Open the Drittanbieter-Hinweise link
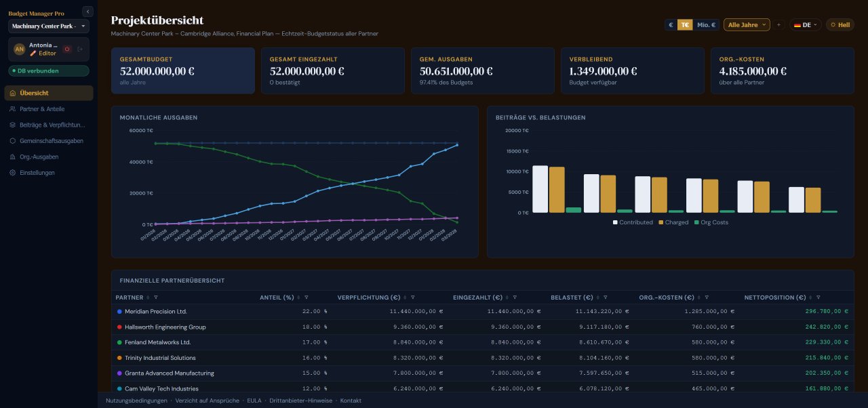868x408 pixels. pos(300,401)
